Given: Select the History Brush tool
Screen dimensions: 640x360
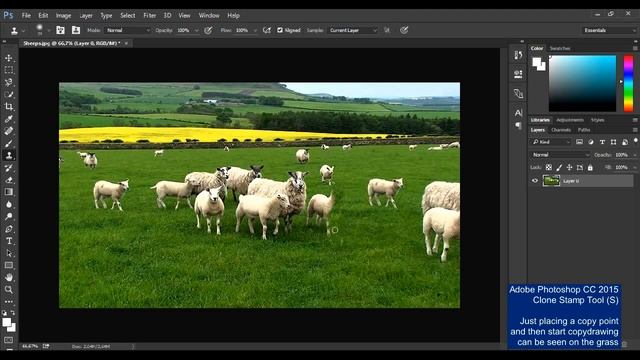Looking at the screenshot, I should click(x=9, y=167).
